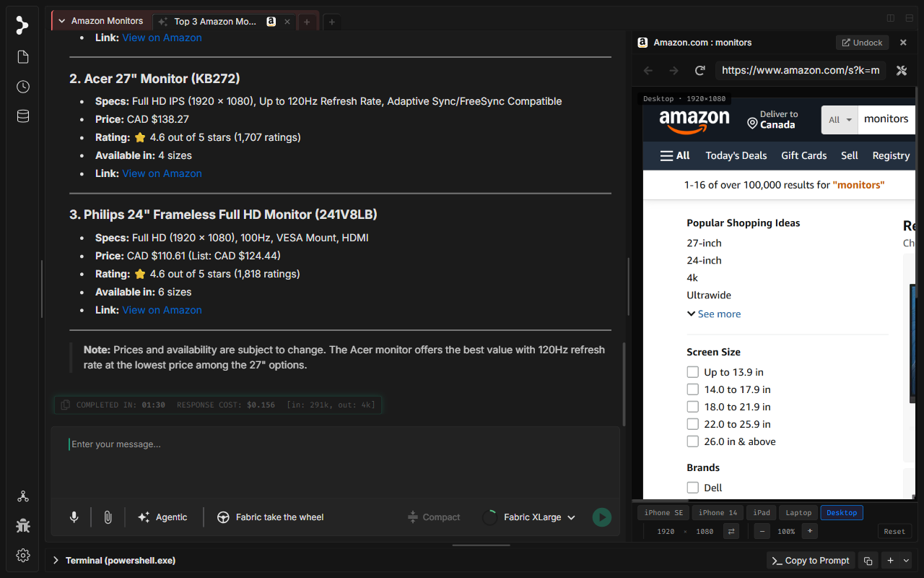Zoom out the browser viewport
The height and width of the screenshot is (578, 924).
(x=762, y=532)
